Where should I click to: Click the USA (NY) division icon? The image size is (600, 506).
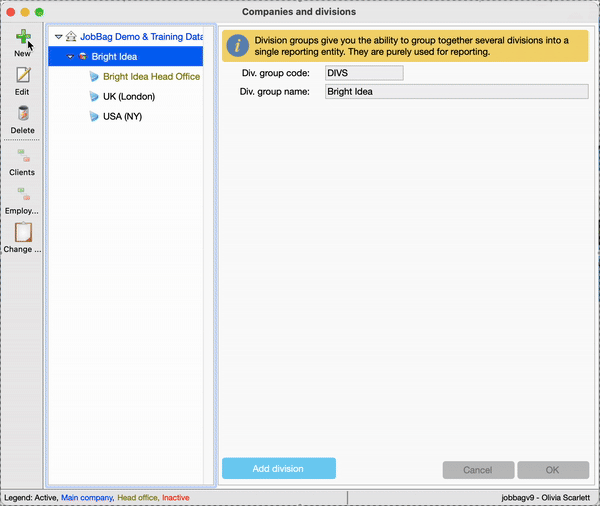[94, 116]
